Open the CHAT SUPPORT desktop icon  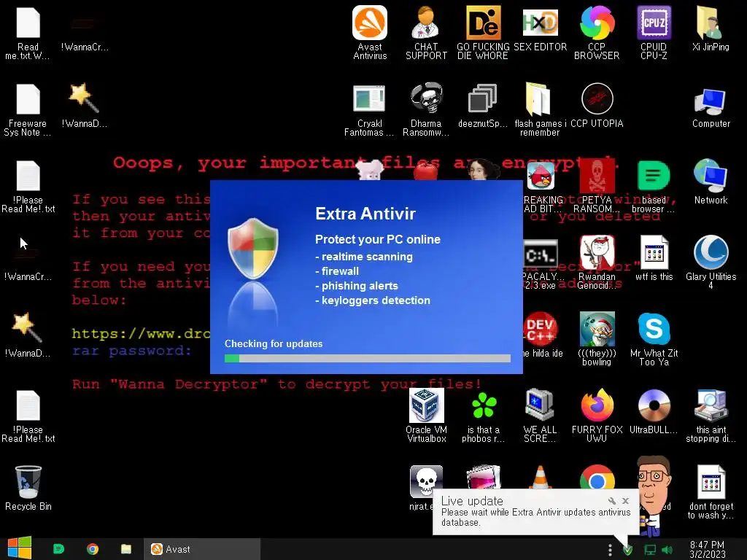click(426, 32)
